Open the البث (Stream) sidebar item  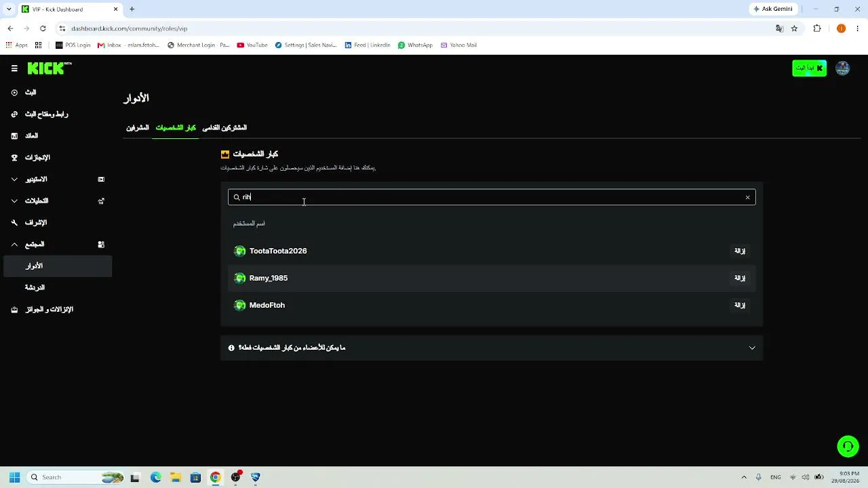pos(58,92)
